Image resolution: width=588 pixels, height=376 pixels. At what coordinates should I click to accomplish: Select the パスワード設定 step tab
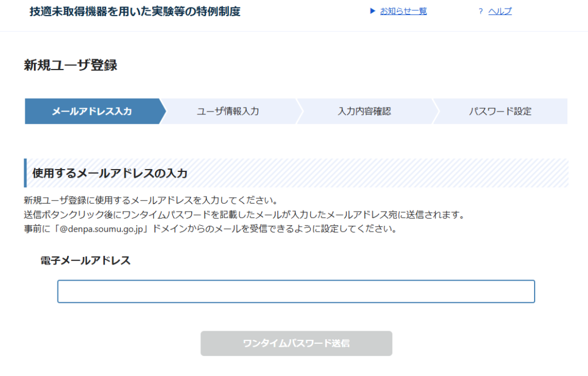point(501,111)
